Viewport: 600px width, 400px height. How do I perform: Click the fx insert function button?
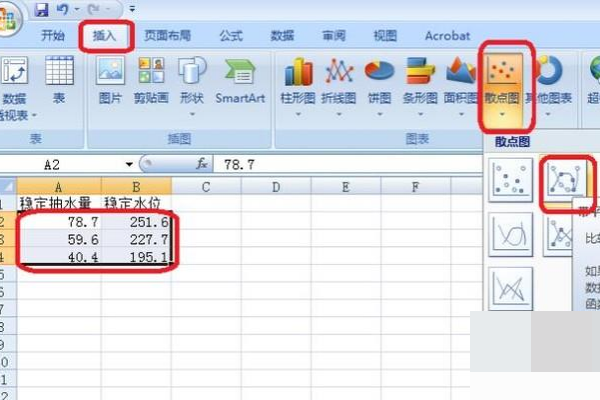coord(202,164)
